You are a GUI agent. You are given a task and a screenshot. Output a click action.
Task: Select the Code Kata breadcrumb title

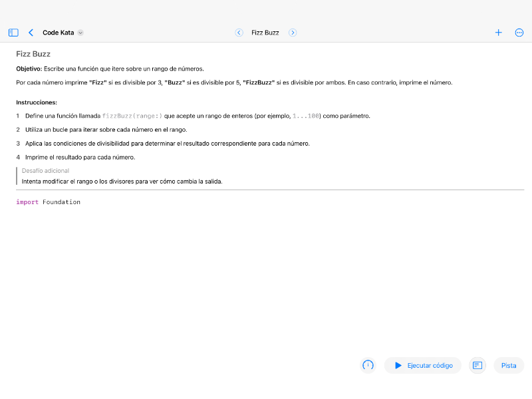(x=57, y=32)
